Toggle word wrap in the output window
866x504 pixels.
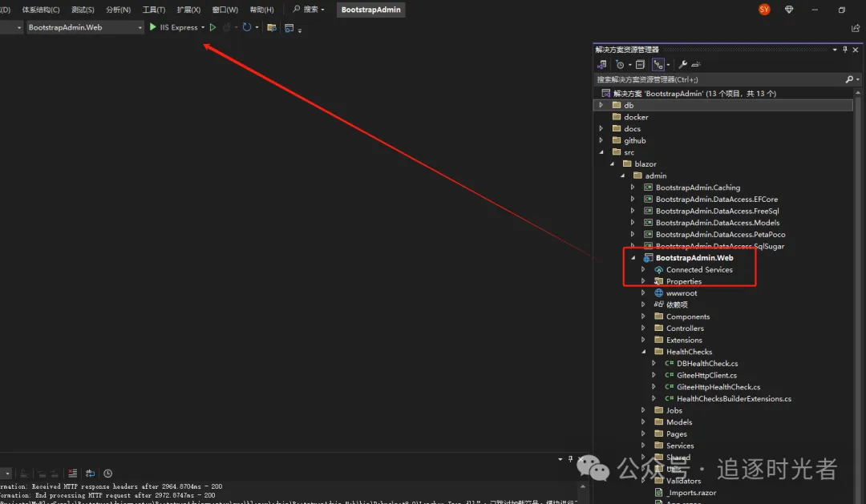(90, 474)
